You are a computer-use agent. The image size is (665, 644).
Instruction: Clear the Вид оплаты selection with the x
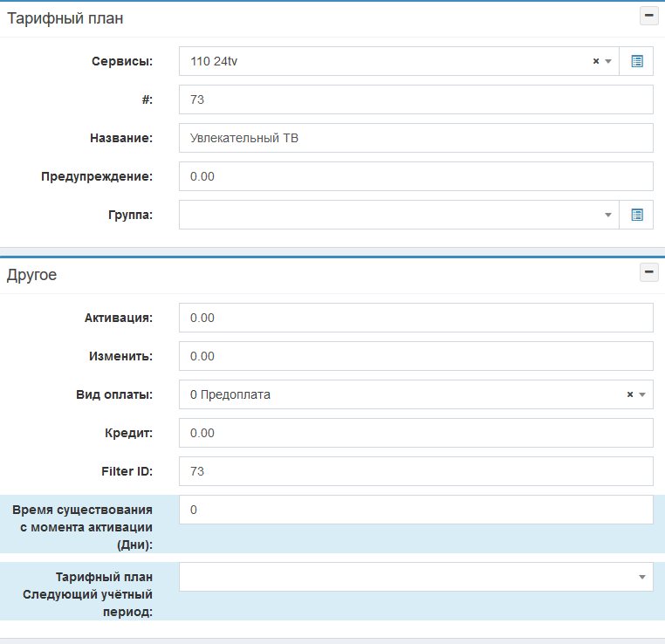630,394
